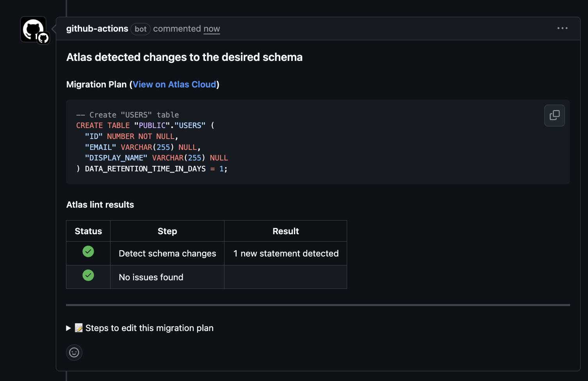
Task: Click the github-actions username
Action: (97, 28)
